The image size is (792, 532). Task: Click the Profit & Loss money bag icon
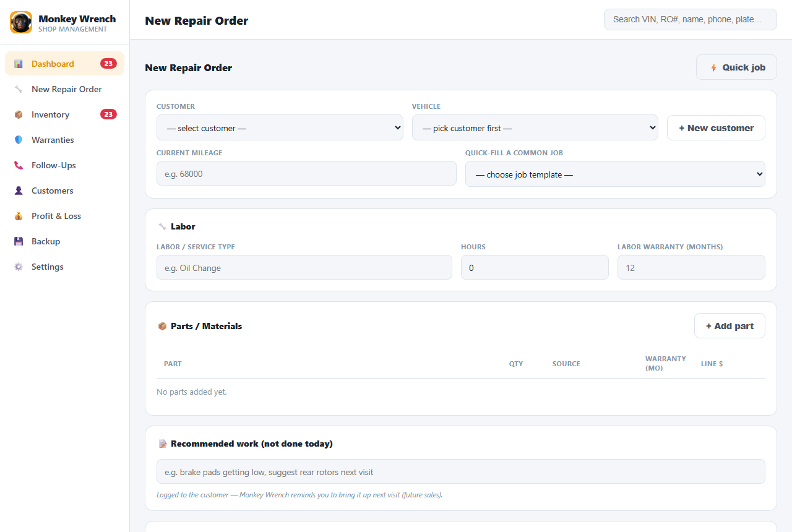19,216
